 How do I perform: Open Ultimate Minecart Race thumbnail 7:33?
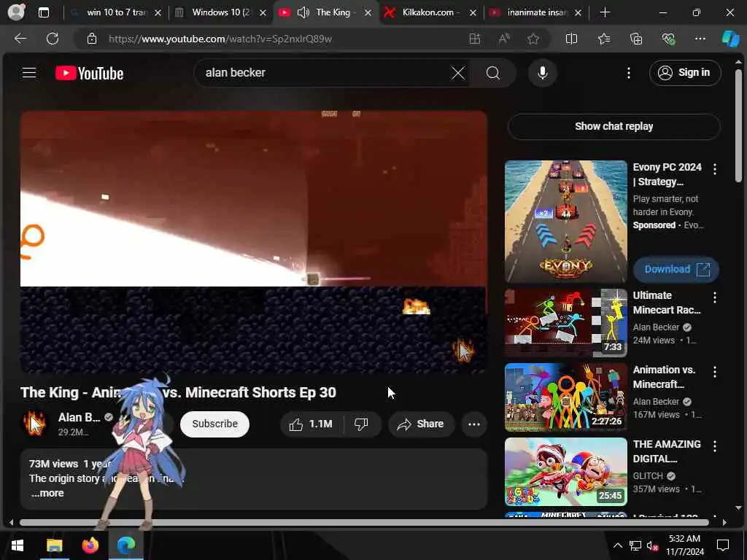565,323
